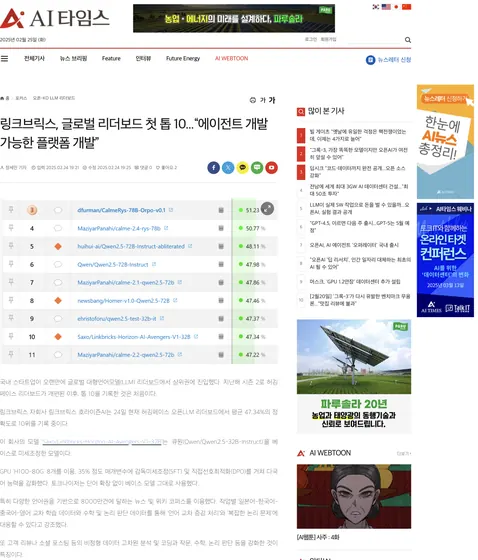Image resolution: width=478 pixels, height=560 pixels.
Task: Click the dfurman/CalmeRys-78B-Orpo-v0.1 model name
Action: [121, 210]
